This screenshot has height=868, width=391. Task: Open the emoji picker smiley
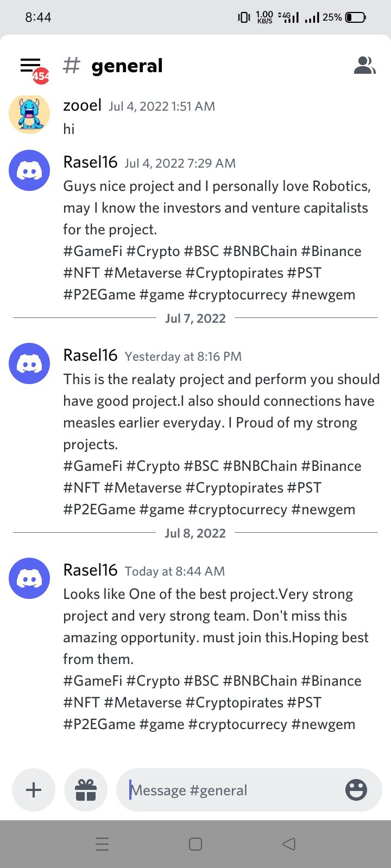356,790
